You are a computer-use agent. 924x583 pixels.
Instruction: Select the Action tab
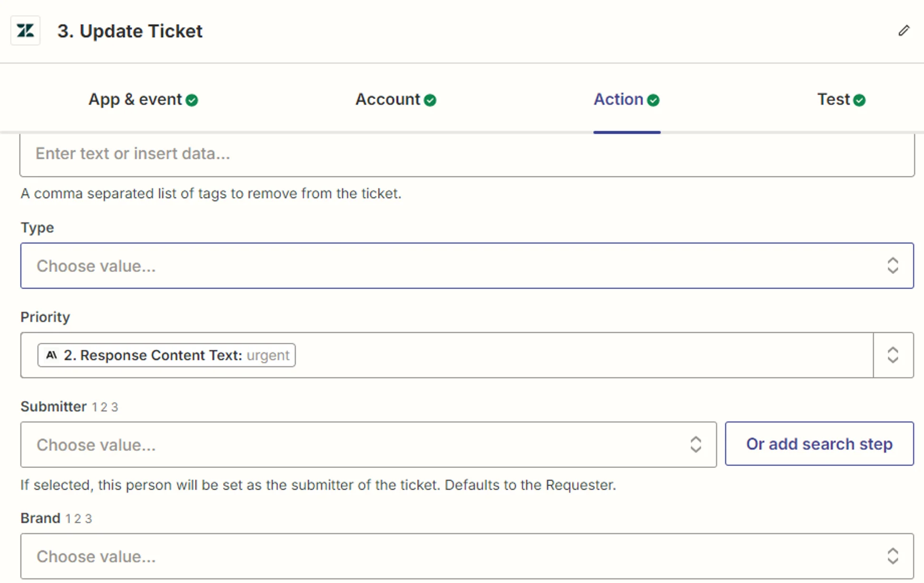[618, 99]
